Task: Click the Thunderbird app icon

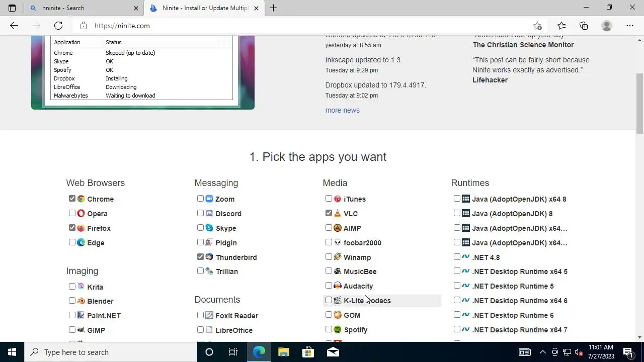Action: (209, 257)
